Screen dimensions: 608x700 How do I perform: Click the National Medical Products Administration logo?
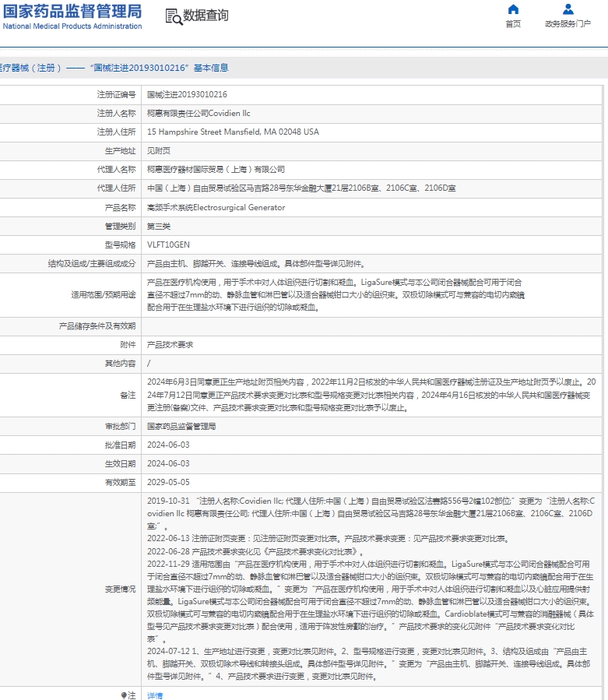[x=72, y=16]
